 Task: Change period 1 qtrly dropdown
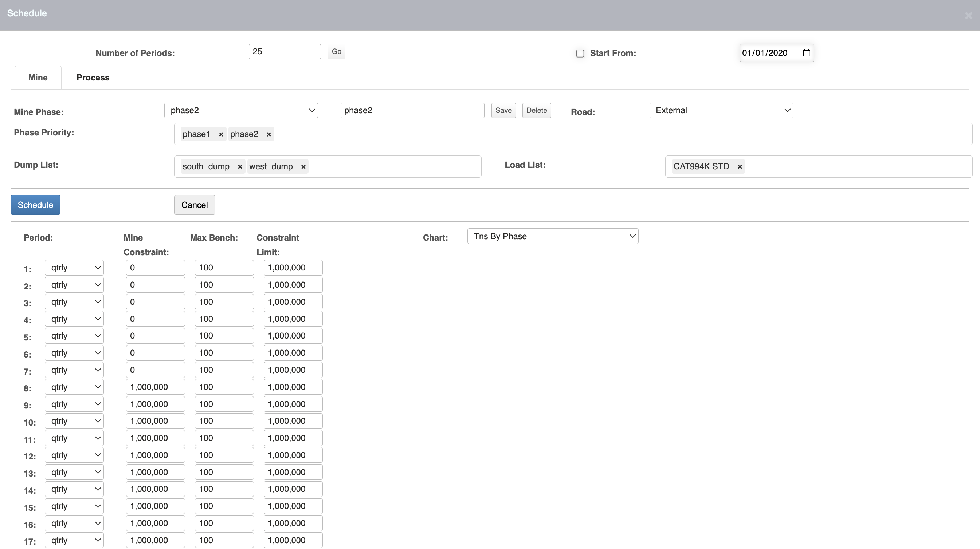74,268
